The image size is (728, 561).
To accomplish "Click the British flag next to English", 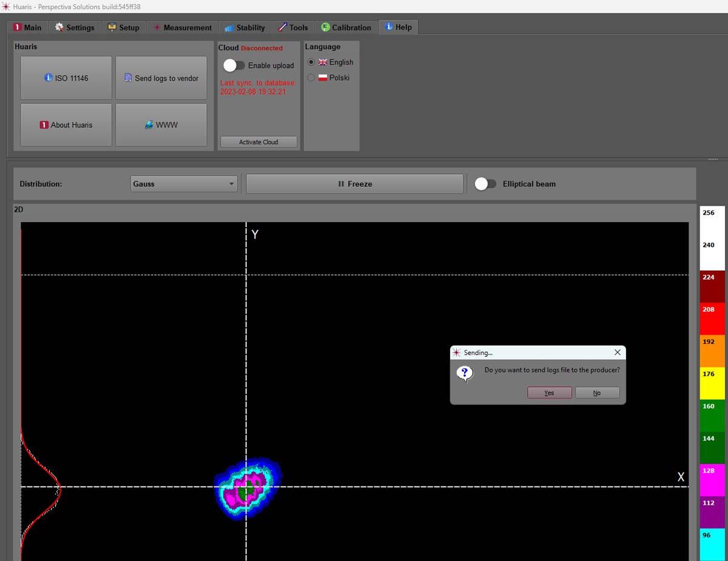I will coord(323,62).
